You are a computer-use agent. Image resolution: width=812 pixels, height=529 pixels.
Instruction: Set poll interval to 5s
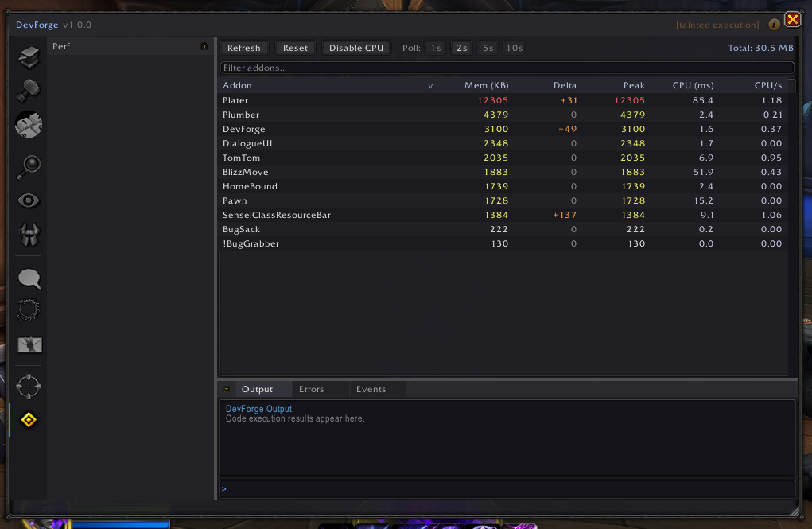(x=488, y=47)
